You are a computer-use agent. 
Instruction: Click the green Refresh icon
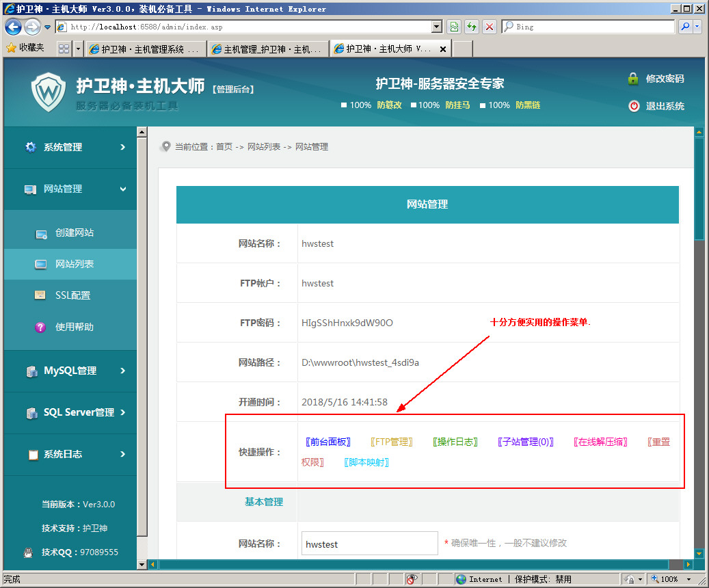[x=472, y=27]
